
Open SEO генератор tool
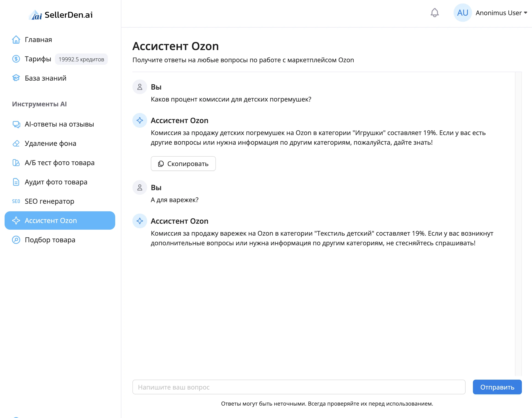[49, 201]
